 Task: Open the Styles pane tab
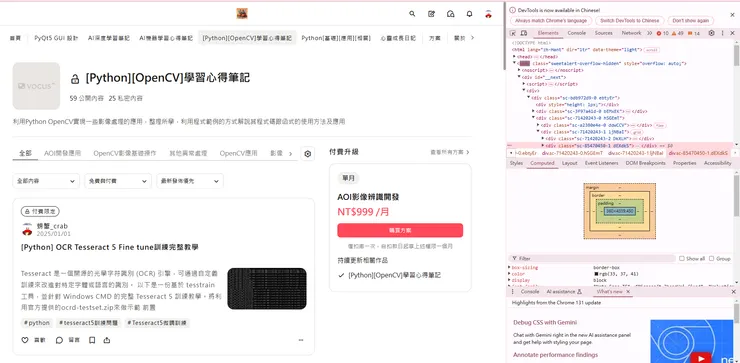[516, 163]
